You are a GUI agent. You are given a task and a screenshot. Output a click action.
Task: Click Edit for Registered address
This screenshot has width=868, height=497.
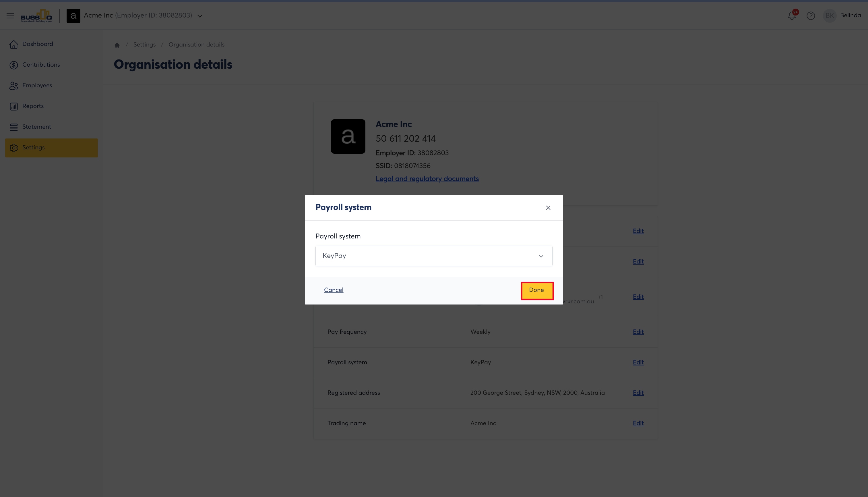638,393
